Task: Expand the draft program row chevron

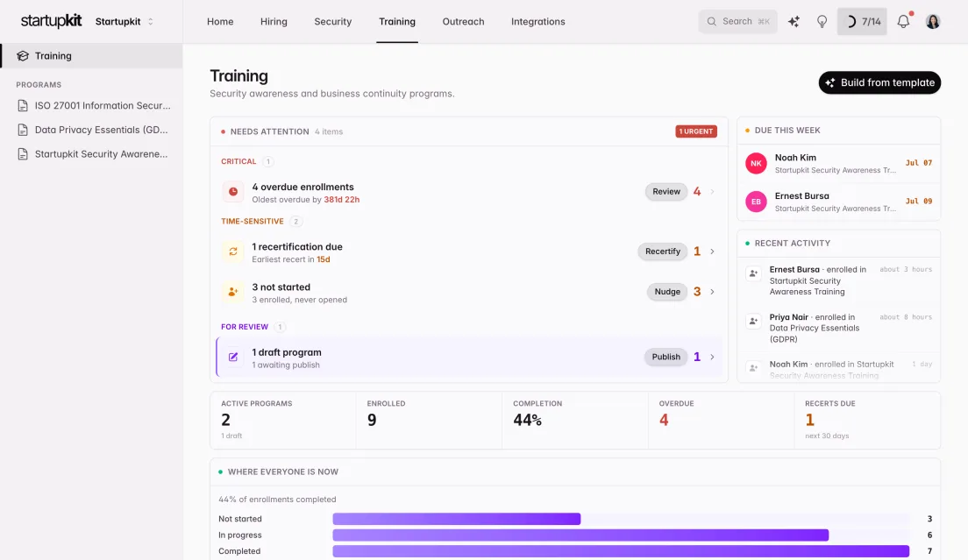Action: (x=712, y=357)
